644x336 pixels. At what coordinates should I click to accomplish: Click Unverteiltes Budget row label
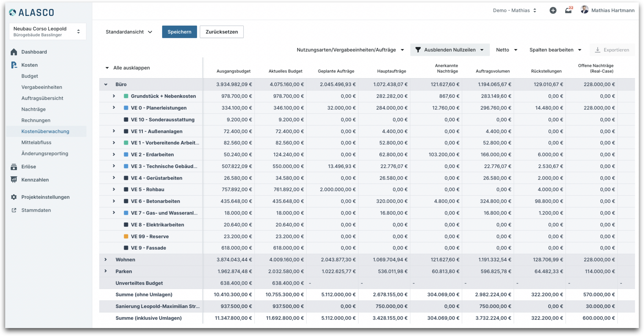tap(139, 283)
